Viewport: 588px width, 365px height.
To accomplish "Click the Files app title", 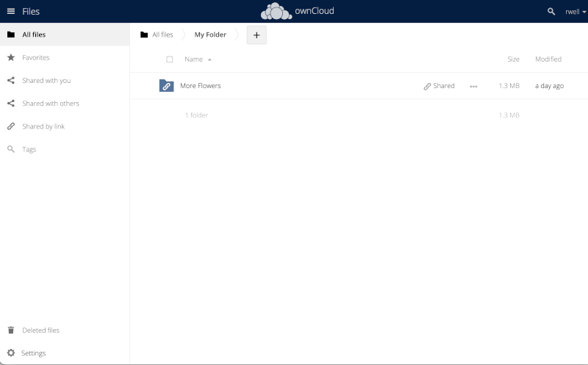I will 31,12.
